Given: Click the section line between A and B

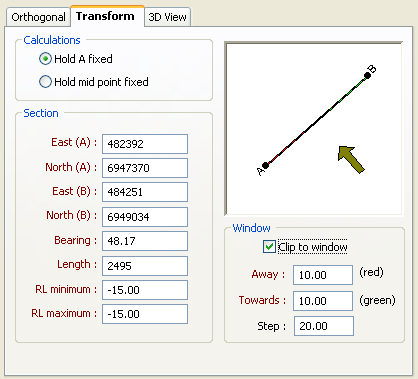Looking at the screenshot, I should coord(316,120).
